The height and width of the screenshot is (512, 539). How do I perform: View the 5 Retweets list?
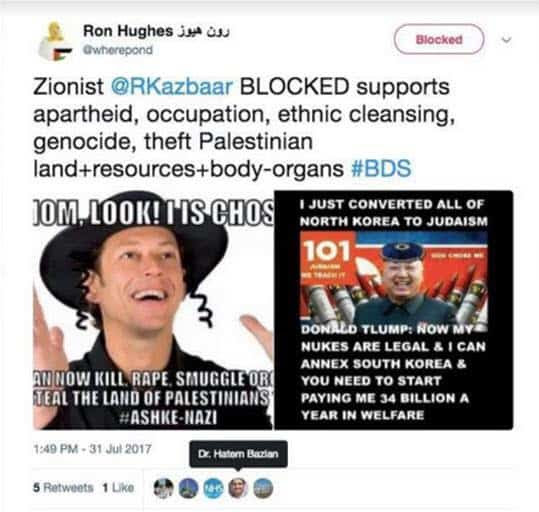click(63, 488)
